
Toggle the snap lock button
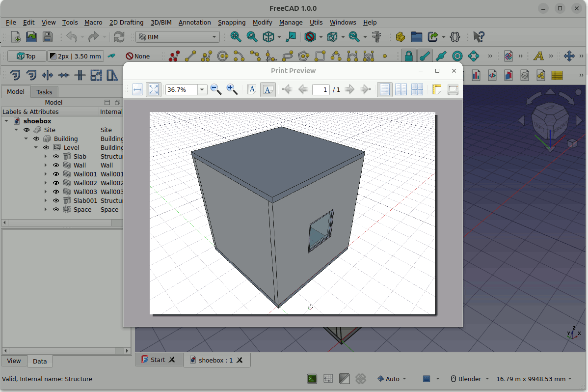pyautogui.click(x=408, y=56)
